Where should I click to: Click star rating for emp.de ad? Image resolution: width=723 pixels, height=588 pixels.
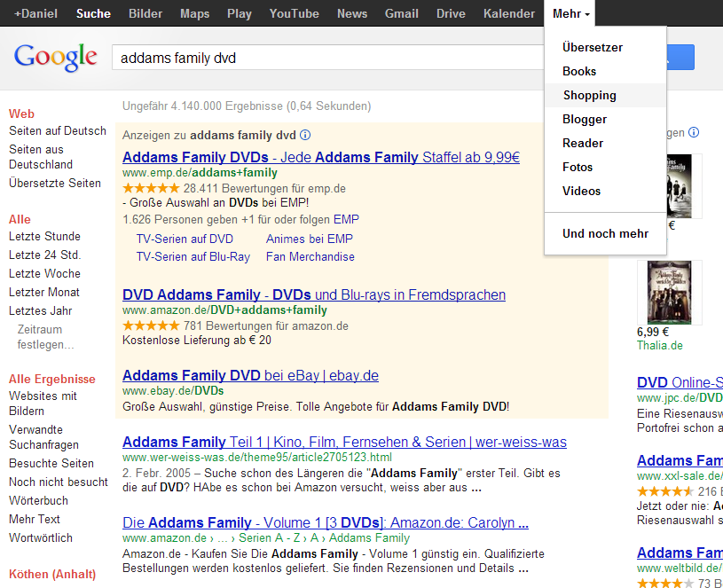151,188
